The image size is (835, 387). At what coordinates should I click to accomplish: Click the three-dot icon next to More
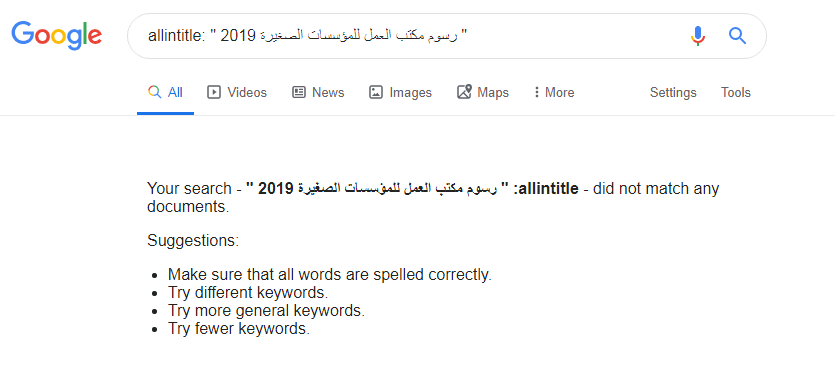[536, 93]
